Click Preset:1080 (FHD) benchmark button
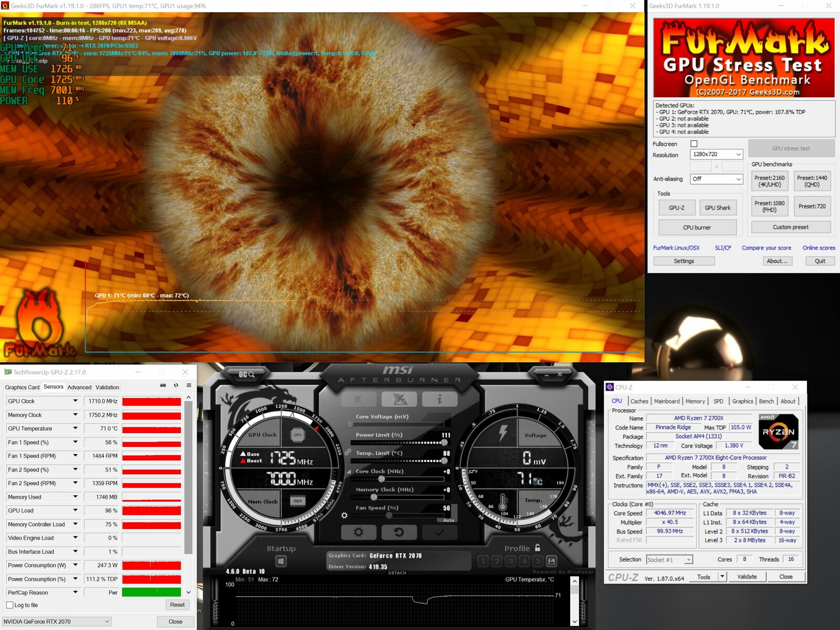Image resolution: width=840 pixels, height=630 pixels. [x=769, y=206]
